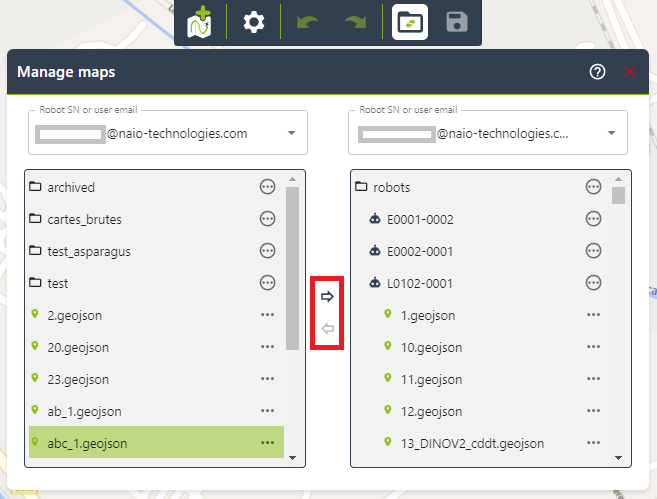
Task: Click the undo arrow in toolbar
Action: (x=307, y=22)
